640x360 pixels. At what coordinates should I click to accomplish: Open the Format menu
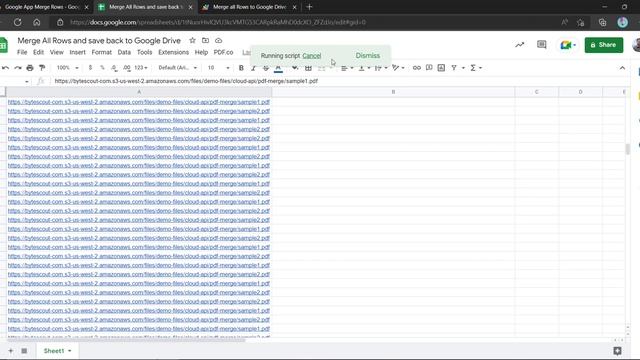tap(102, 52)
